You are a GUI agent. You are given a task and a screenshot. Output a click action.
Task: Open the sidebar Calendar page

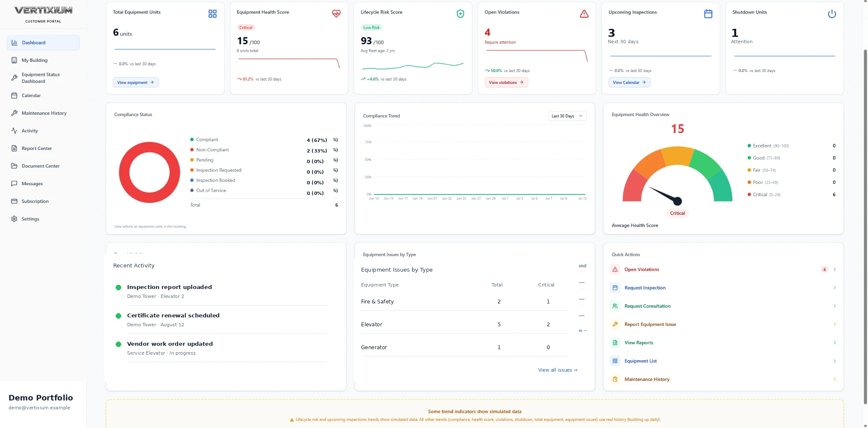pyautogui.click(x=43, y=95)
